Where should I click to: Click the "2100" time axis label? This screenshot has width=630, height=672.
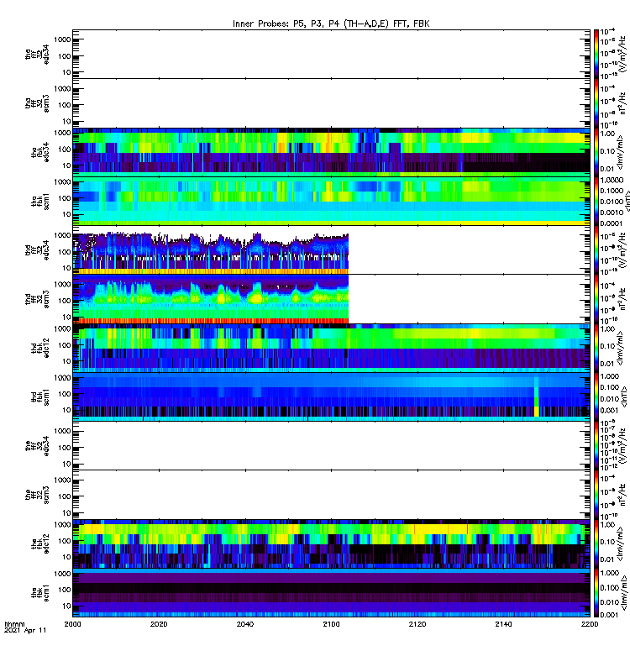click(x=331, y=624)
